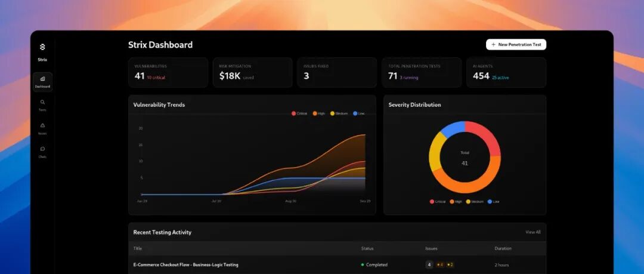644x274 pixels.
Task: Toggle Medium series in Vulnerability Trends legend
Action: [x=339, y=113]
